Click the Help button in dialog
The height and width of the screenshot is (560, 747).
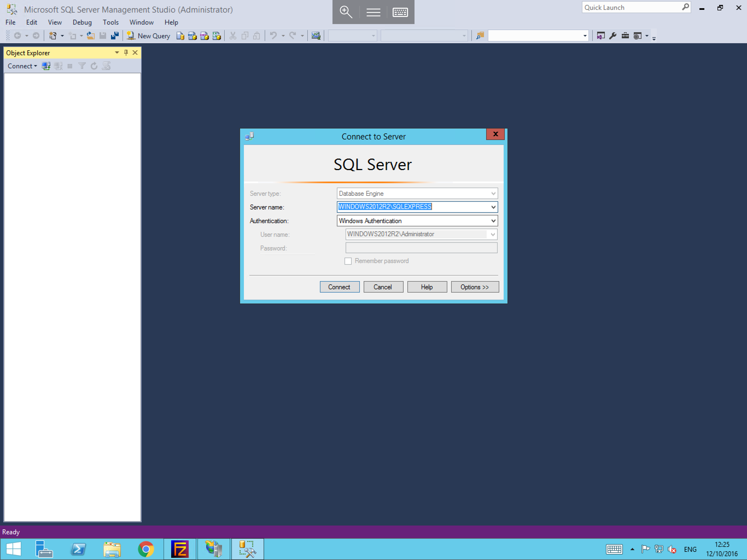coord(427,287)
